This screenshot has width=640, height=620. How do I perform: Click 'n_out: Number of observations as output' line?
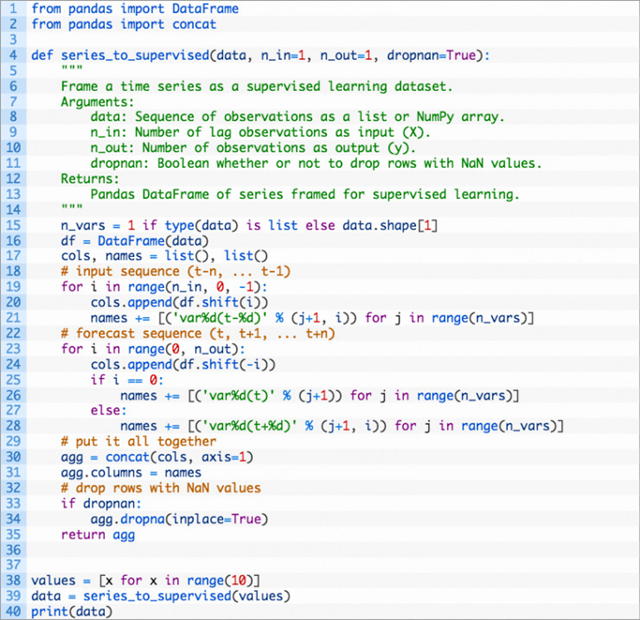pyautogui.click(x=253, y=148)
